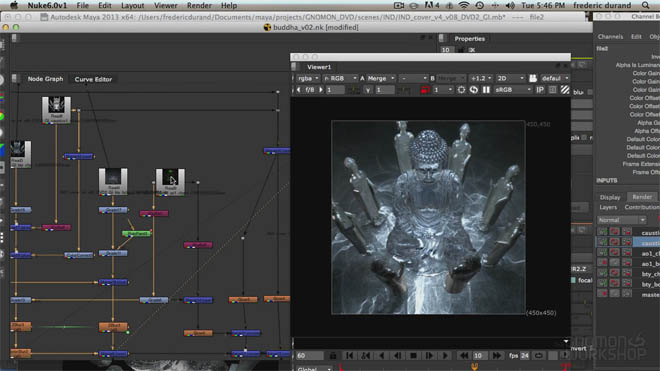660x371 pixels.
Task: Select the Viewer1 tab
Action: coord(319,67)
